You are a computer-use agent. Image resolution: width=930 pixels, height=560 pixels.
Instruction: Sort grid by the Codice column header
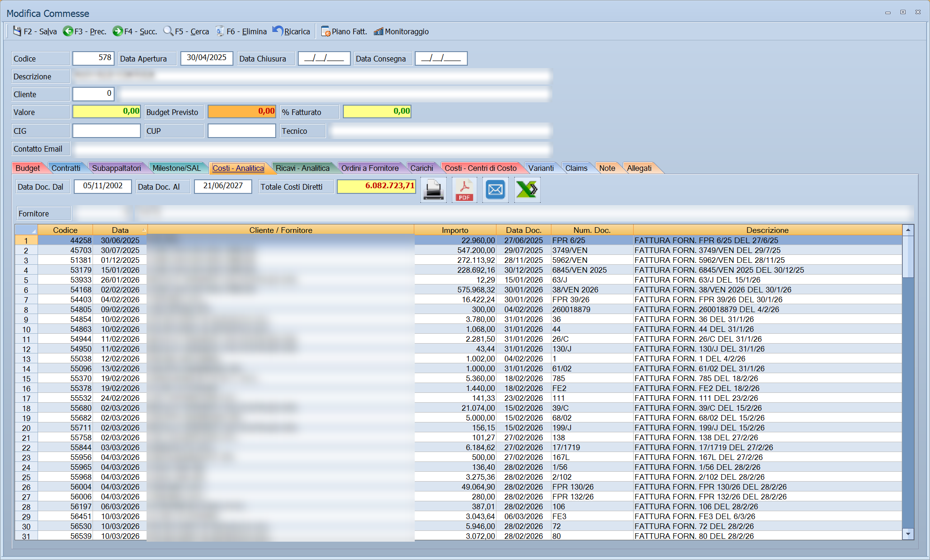click(65, 230)
